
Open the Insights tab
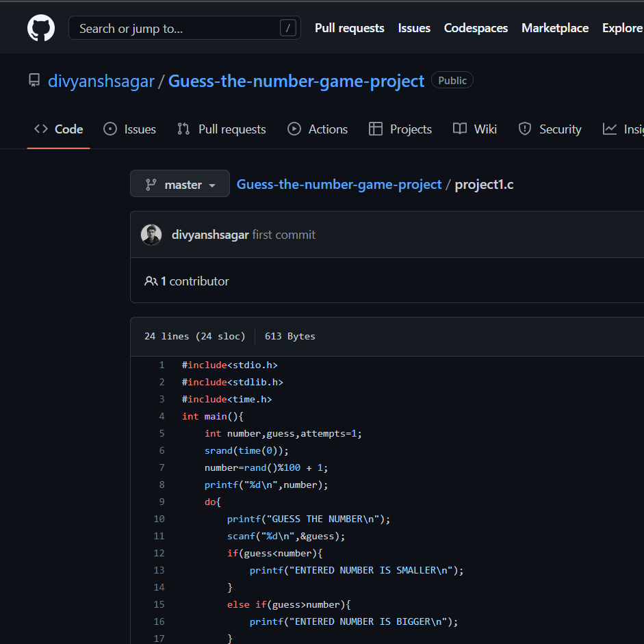[x=623, y=129]
